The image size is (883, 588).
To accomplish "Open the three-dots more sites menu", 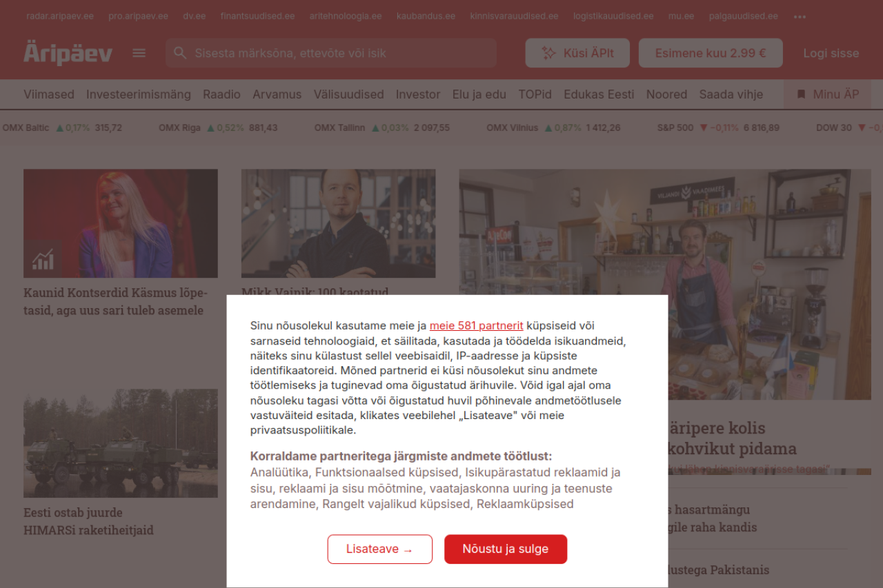I will 800,17.
